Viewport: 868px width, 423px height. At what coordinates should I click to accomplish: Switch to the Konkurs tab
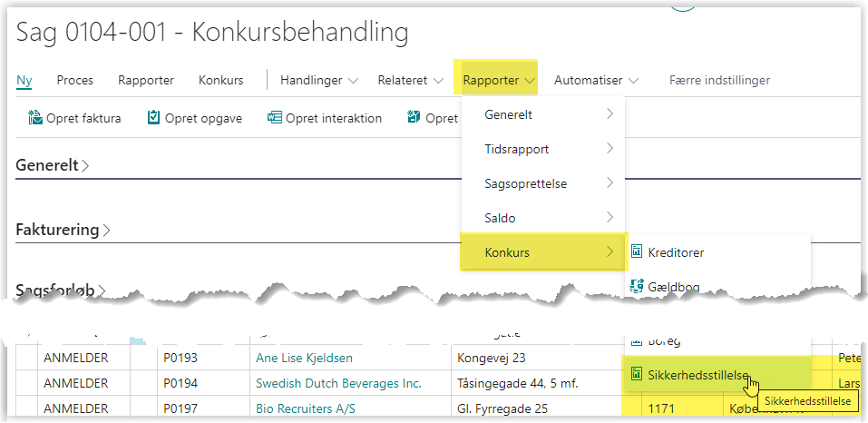point(220,80)
